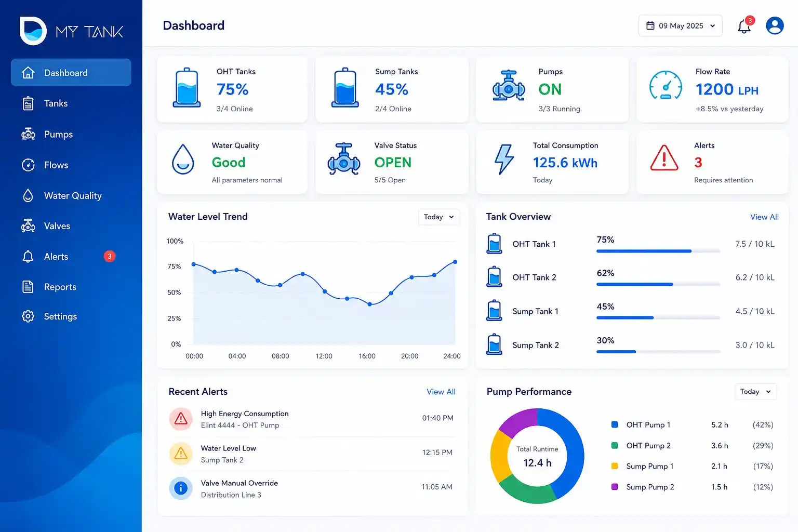
Task: Click the Valve Manual Override info icon
Action: tap(181, 488)
